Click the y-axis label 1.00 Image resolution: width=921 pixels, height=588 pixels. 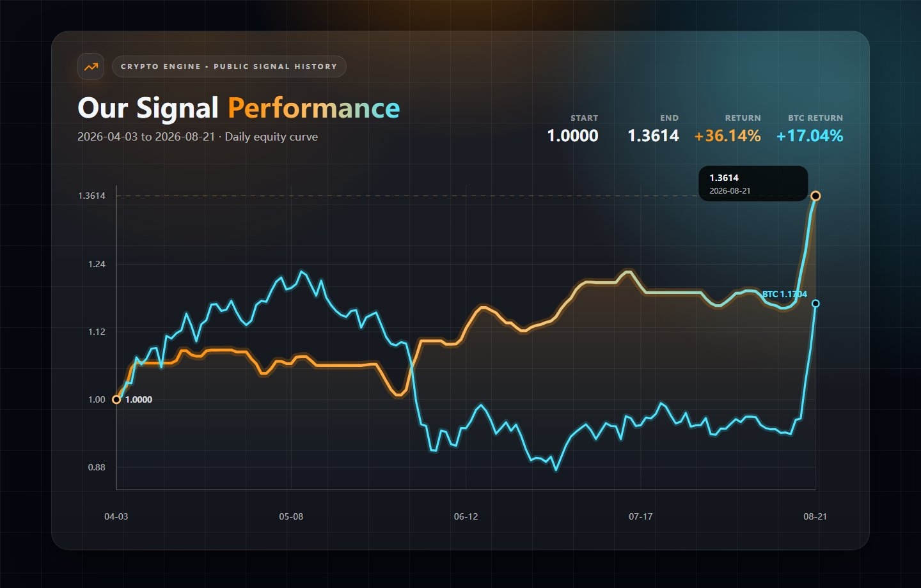pyautogui.click(x=97, y=399)
